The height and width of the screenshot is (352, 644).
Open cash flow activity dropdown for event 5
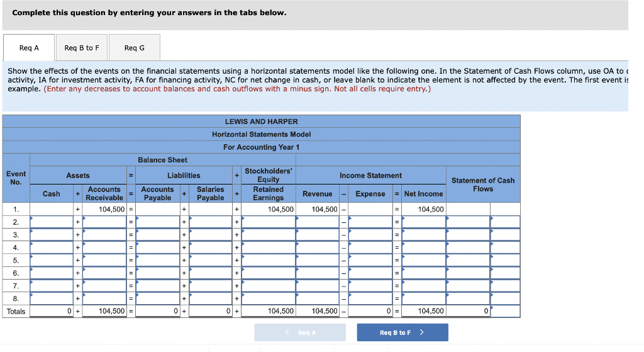[x=505, y=260]
